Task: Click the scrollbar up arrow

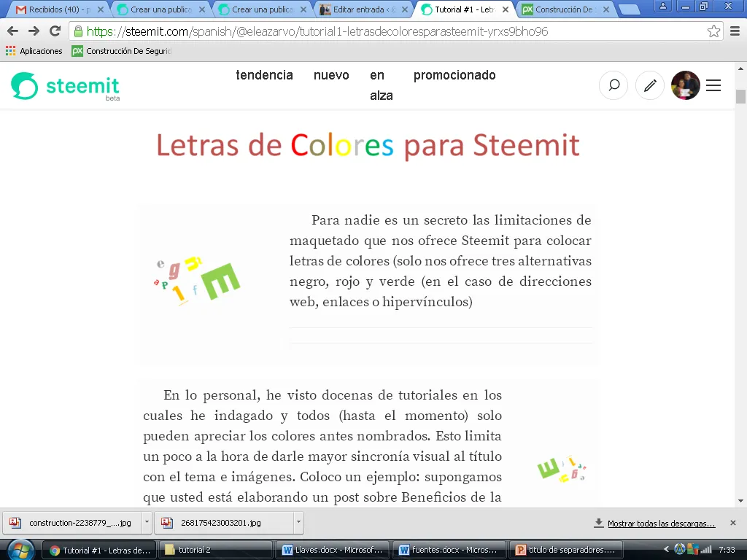Action: click(740, 69)
